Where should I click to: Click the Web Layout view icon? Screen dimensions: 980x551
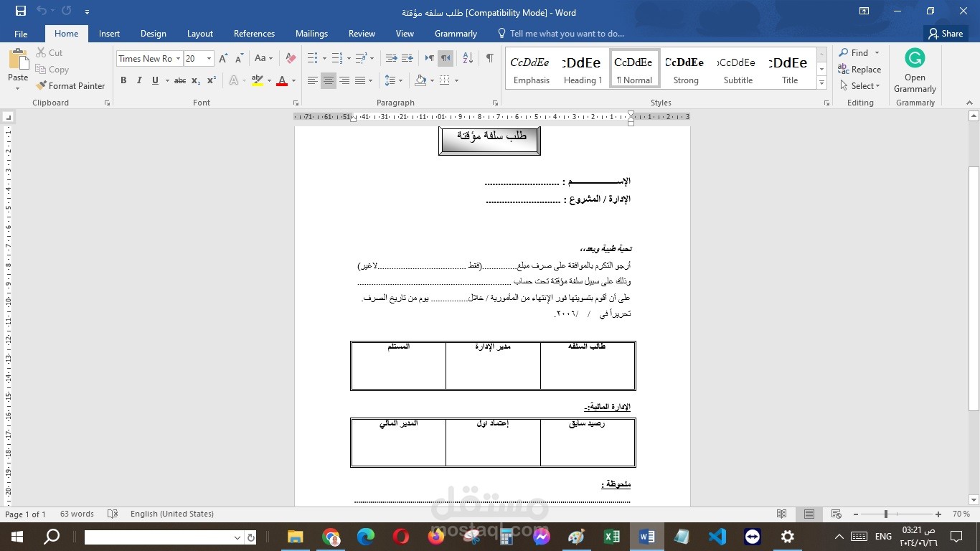836,514
